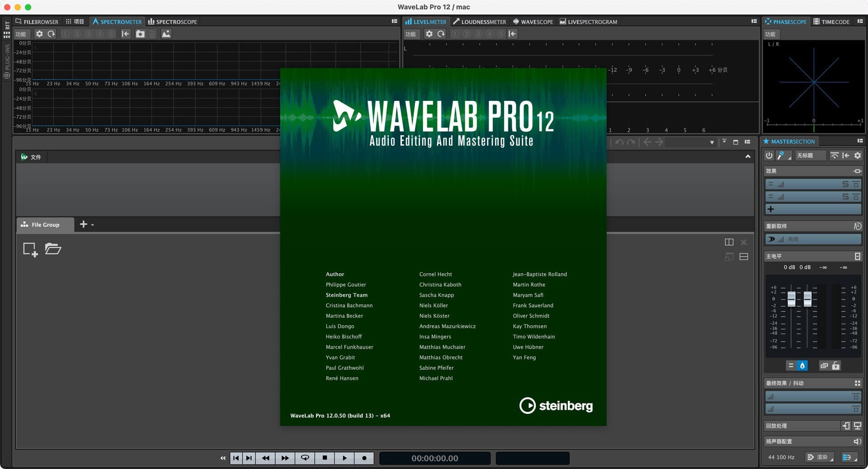Open the LOUDNESSMETER tab
The width and height of the screenshot is (868, 469).
pos(480,22)
